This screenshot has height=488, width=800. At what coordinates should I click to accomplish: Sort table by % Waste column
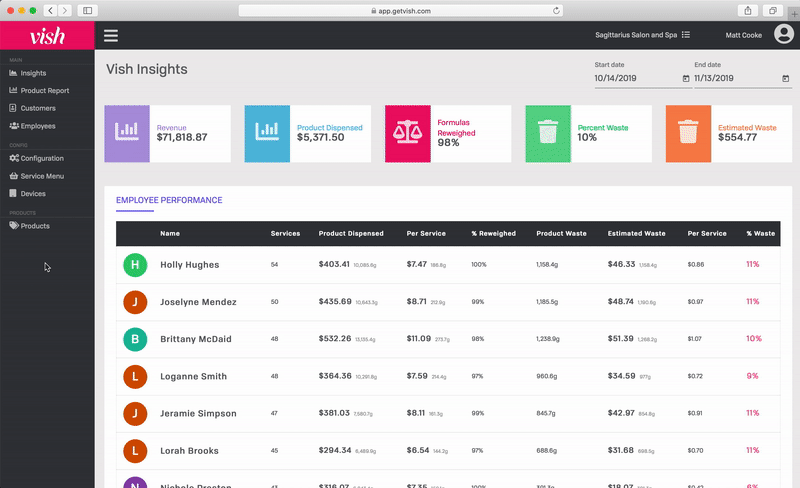tap(760, 233)
